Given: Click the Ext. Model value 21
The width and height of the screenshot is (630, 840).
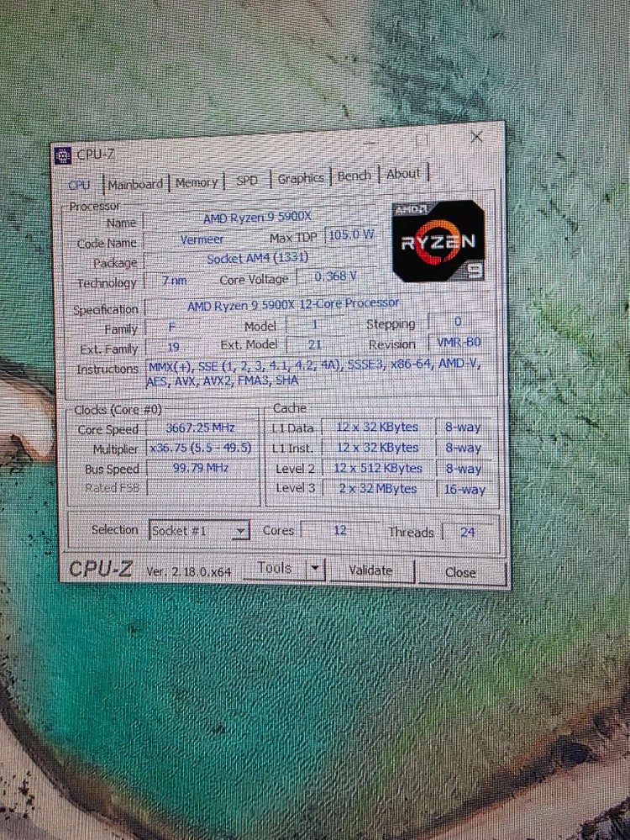Looking at the screenshot, I should coord(315,345).
